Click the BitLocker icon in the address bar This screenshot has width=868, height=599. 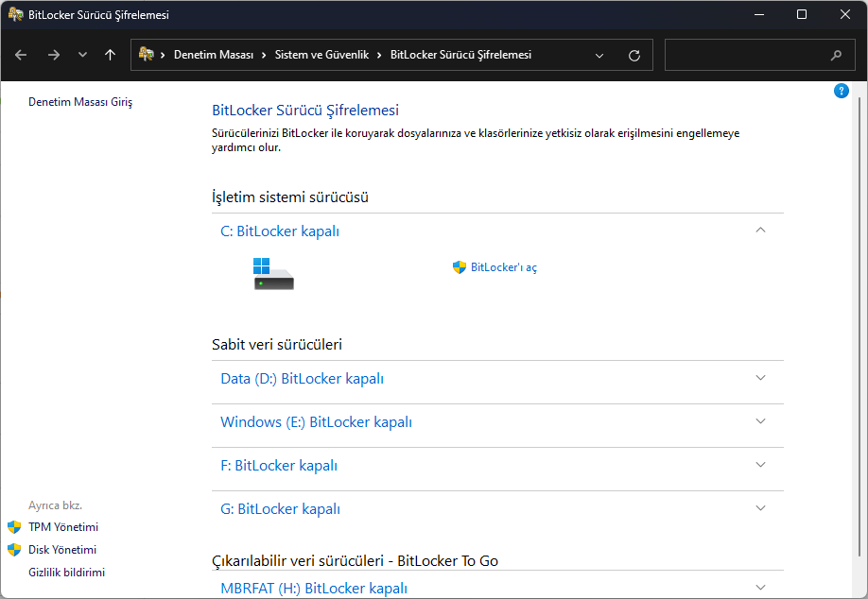point(147,55)
